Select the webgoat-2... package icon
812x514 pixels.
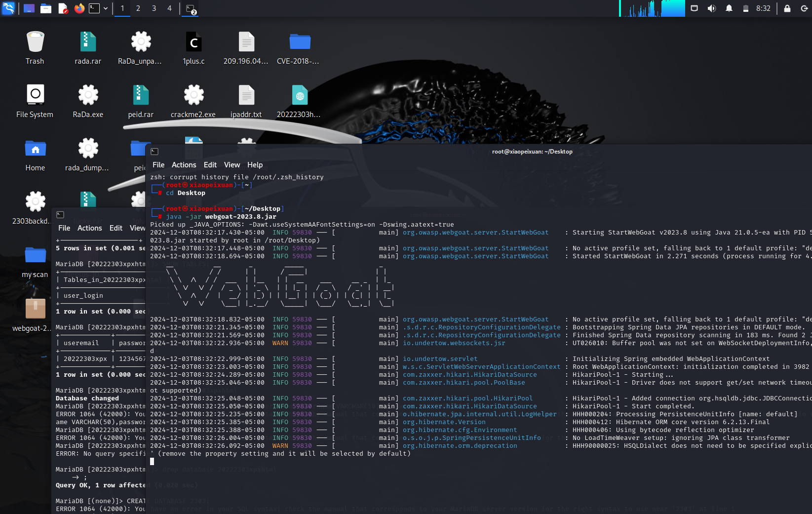pos(32,315)
